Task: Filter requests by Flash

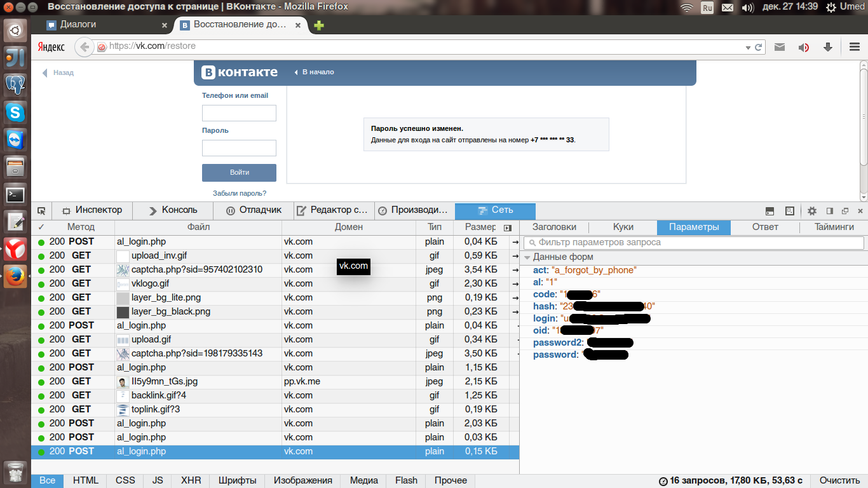Action: coord(407,481)
